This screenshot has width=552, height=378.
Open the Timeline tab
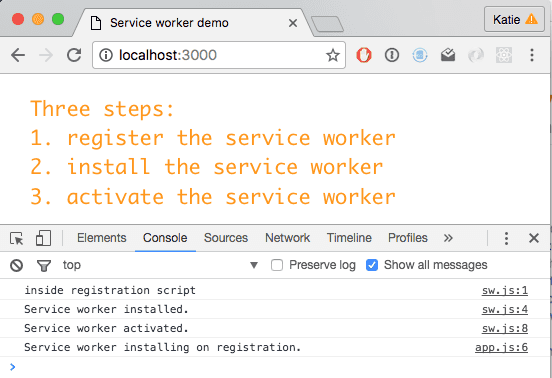(x=349, y=238)
